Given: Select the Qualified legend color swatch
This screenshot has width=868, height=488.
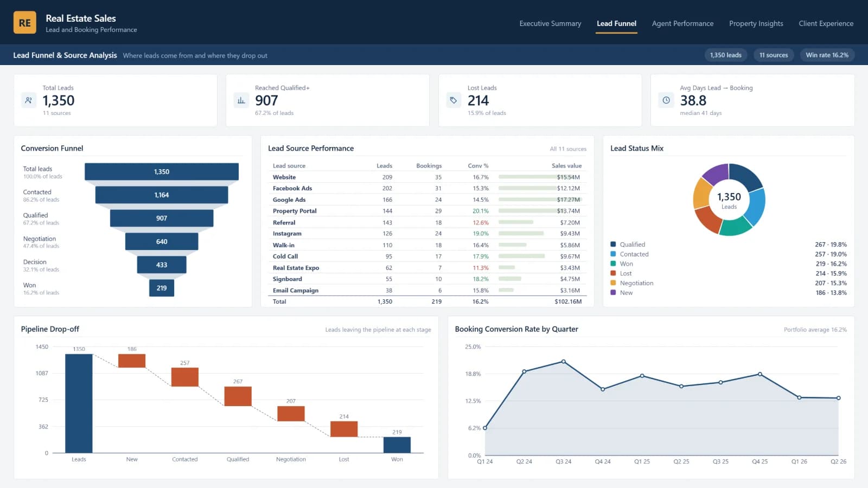Looking at the screenshot, I should [x=613, y=245].
